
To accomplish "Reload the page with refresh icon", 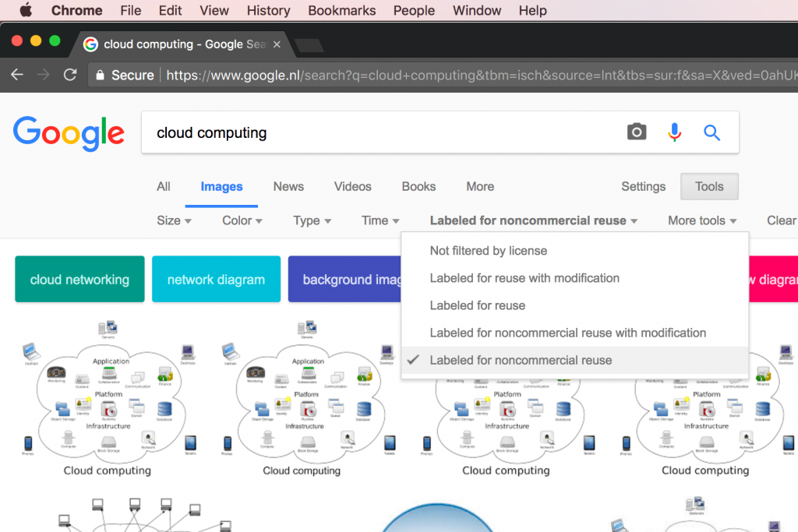I will tap(70, 76).
